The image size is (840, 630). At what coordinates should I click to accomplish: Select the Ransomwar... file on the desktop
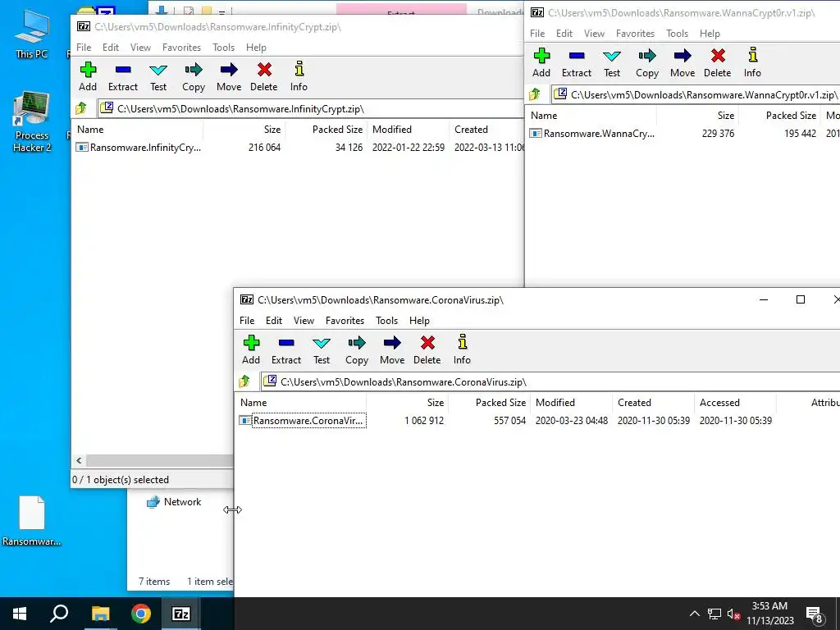point(32,521)
